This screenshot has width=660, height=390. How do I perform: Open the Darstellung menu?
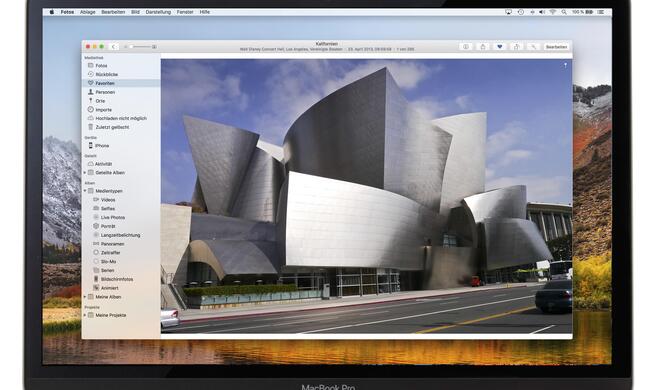pos(158,12)
